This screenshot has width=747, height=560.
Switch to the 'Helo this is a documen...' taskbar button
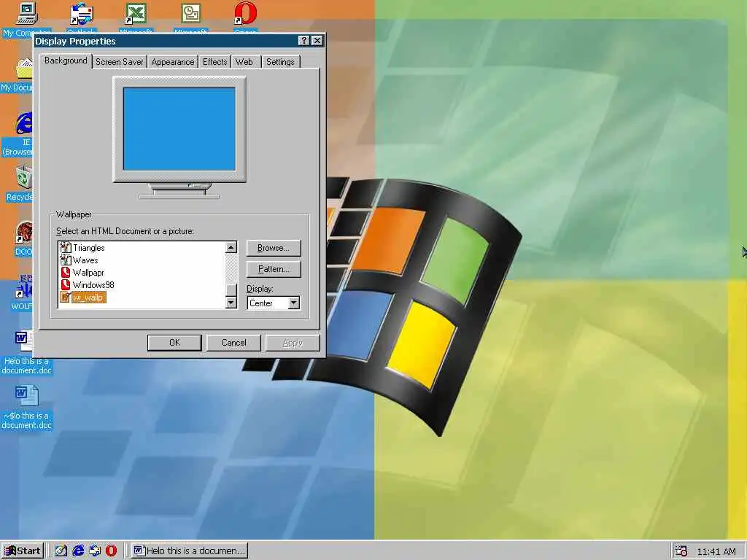point(190,551)
